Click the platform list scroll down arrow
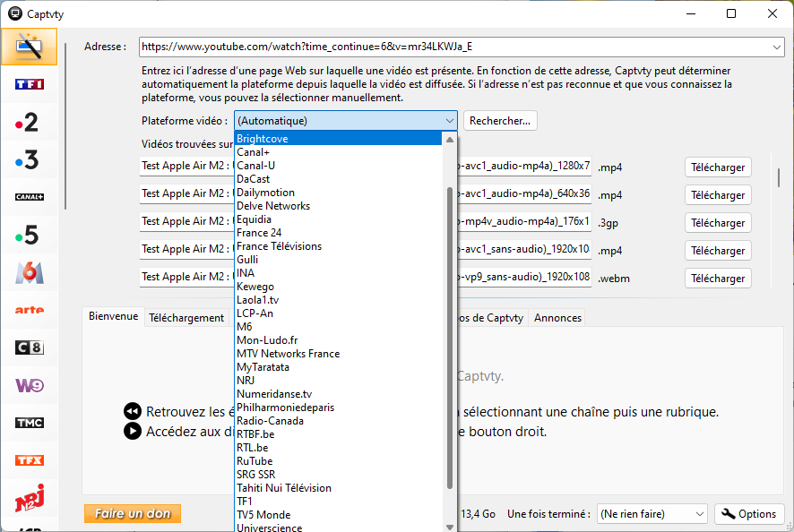The height and width of the screenshot is (532, 794). pyautogui.click(x=450, y=527)
